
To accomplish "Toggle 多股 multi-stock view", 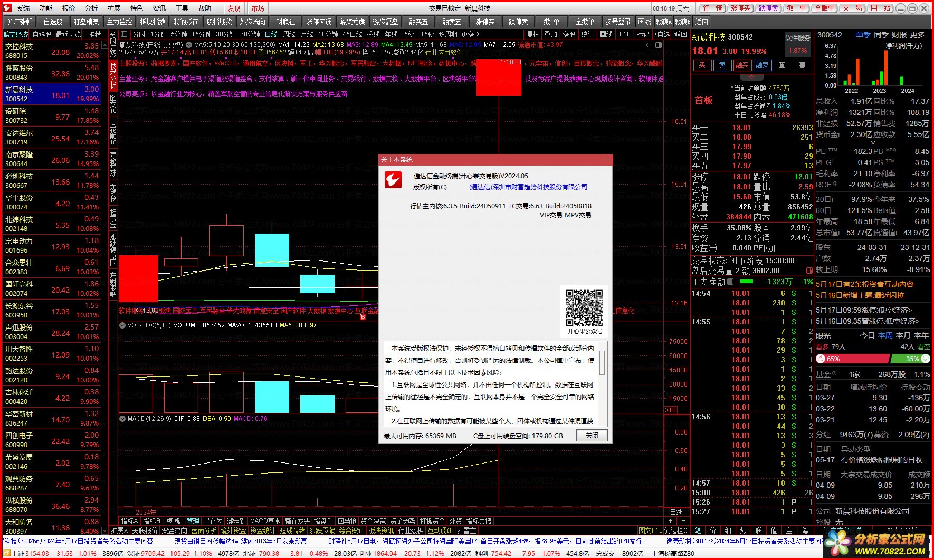I will (x=569, y=34).
